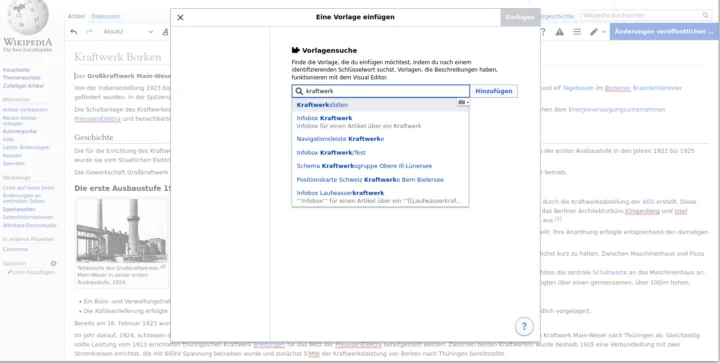Open 'Letzte Änderungen' sidebar link
Screen dimensions: 720x363
[26, 147]
